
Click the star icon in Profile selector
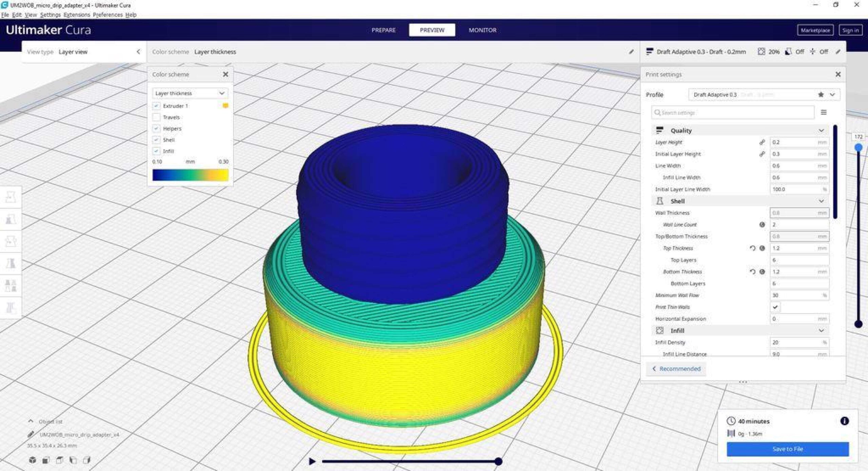point(821,95)
